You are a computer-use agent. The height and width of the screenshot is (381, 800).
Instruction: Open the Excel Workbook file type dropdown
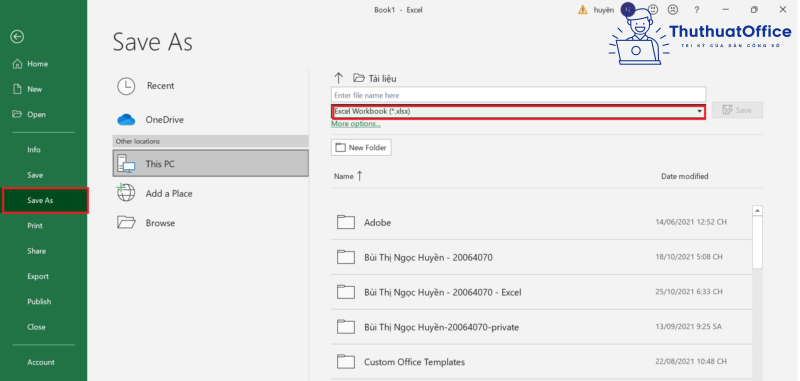click(x=518, y=112)
